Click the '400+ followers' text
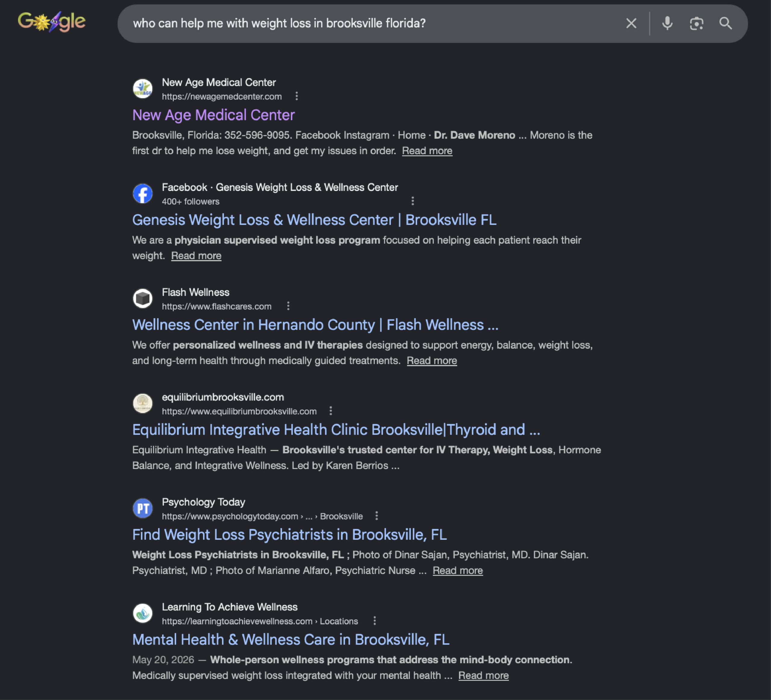 (x=190, y=201)
